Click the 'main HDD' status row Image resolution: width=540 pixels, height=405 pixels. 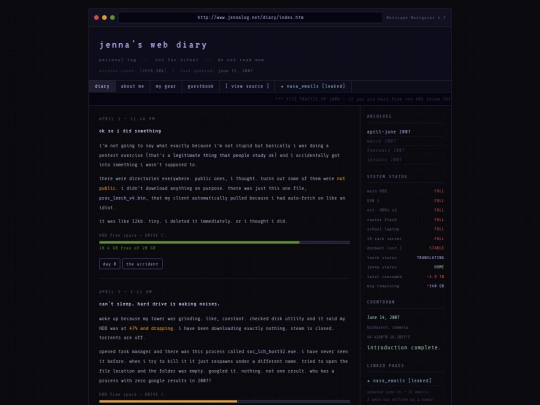(405, 191)
